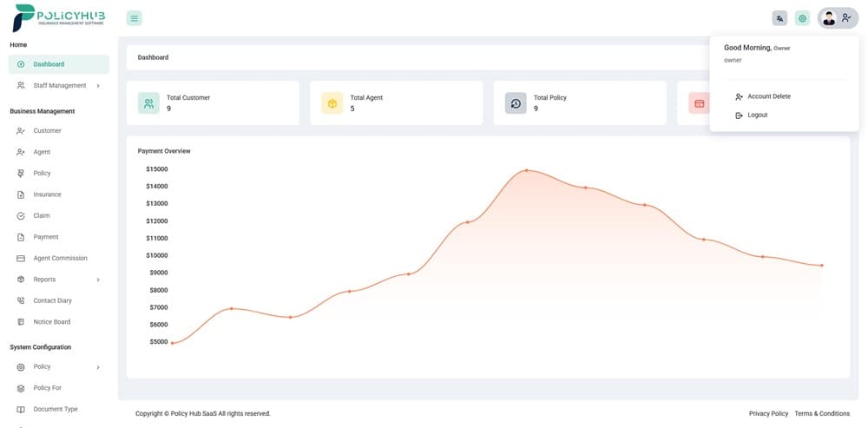The height and width of the screenshot is (428, 868).
Task: Open the Contact Diary phone icon
Action: point(21,300)
